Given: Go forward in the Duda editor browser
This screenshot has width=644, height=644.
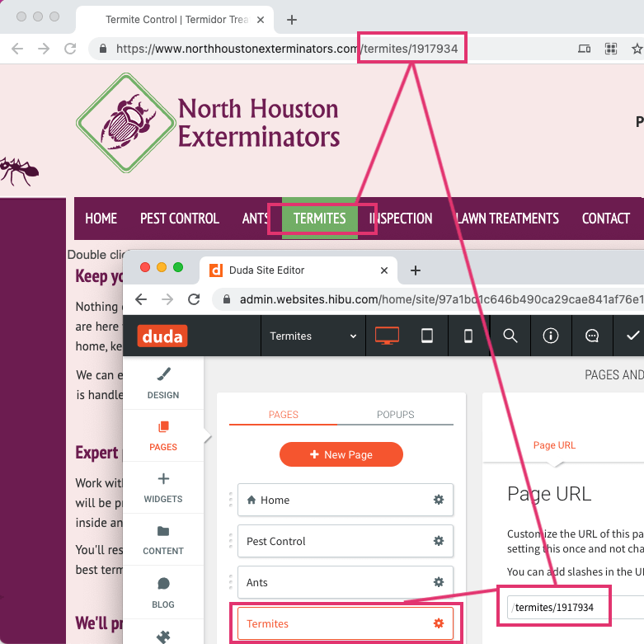Looking at the screenshot, I should [167, 299].
